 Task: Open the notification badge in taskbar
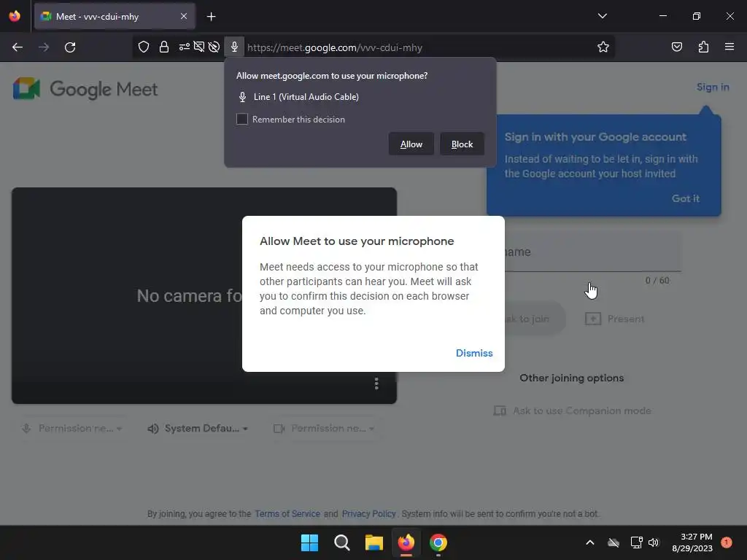tap(726, 542)
